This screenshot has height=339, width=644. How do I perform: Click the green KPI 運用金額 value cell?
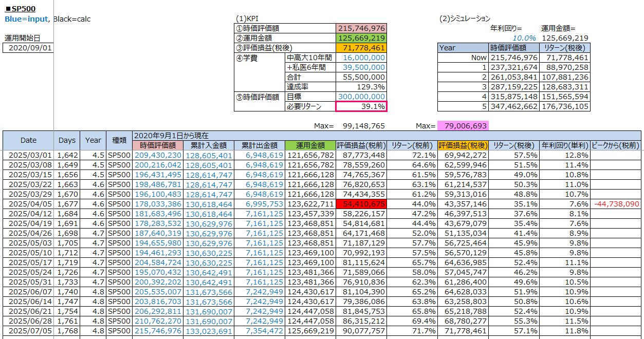point(361,38)
